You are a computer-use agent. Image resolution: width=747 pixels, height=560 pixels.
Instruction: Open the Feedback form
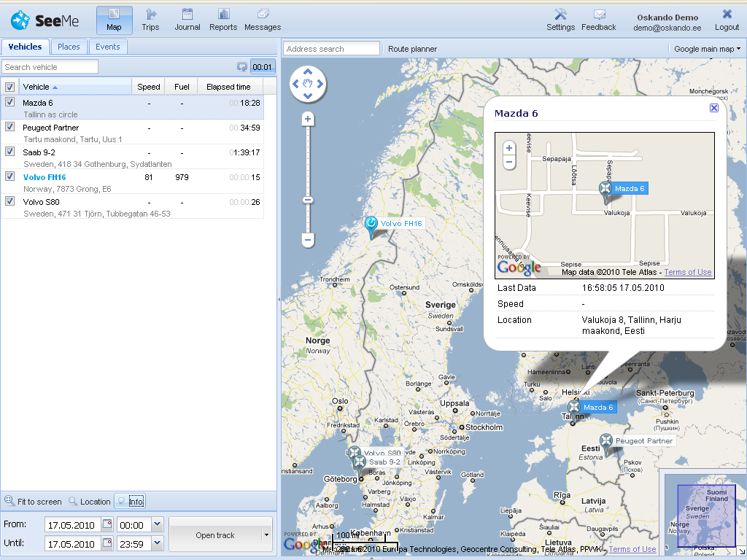(x=598, y=20)
